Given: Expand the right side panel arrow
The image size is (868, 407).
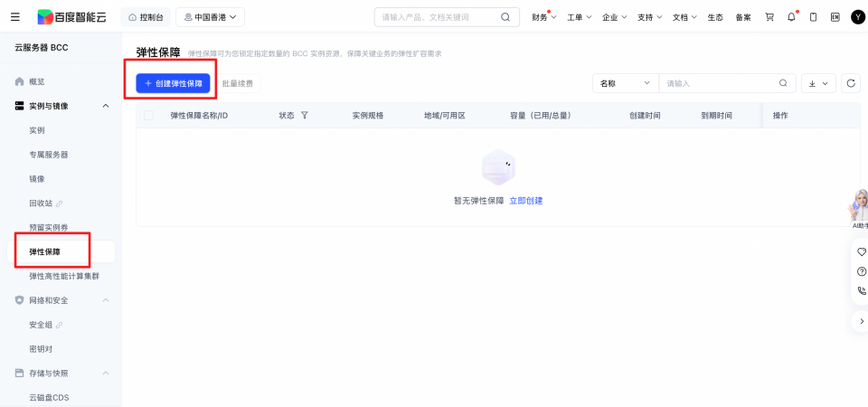Looking at the screenshot, I should [862, 321].
